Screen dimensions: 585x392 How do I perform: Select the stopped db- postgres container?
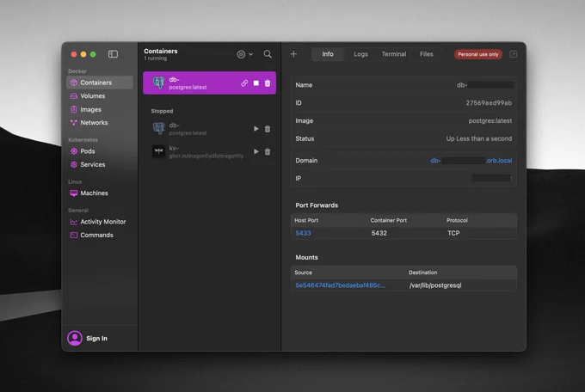[x=209, y=129]
